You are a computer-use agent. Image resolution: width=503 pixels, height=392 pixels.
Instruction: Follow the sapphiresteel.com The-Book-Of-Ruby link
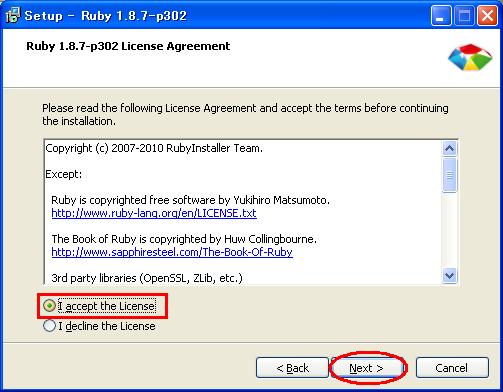pos(172,252)
